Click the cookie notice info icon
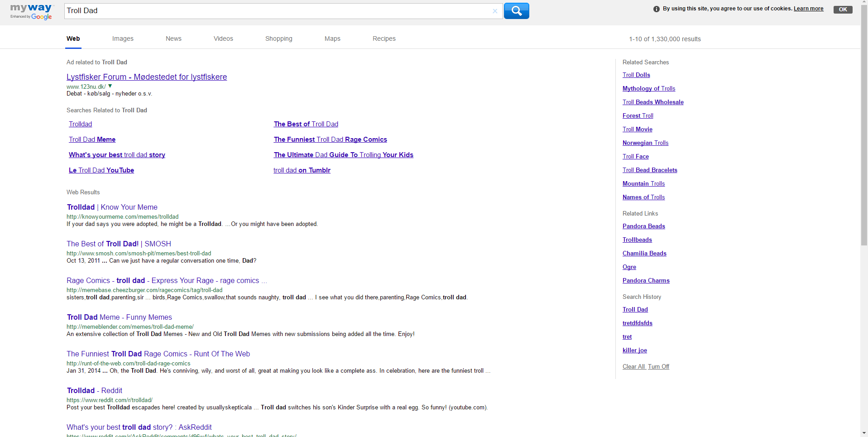Viewport: 868px width, 437px height. pos(656,9)
